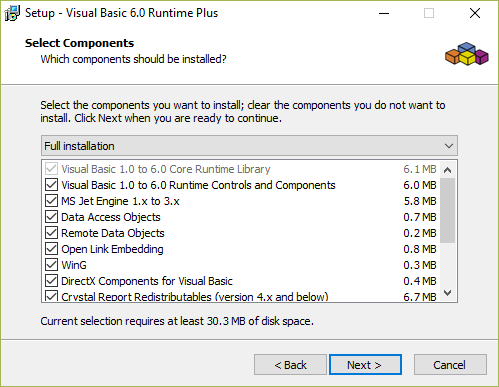Click the 5.8 MB size for MS Jet Engine
499x387 pixels.
click(420, 201)
